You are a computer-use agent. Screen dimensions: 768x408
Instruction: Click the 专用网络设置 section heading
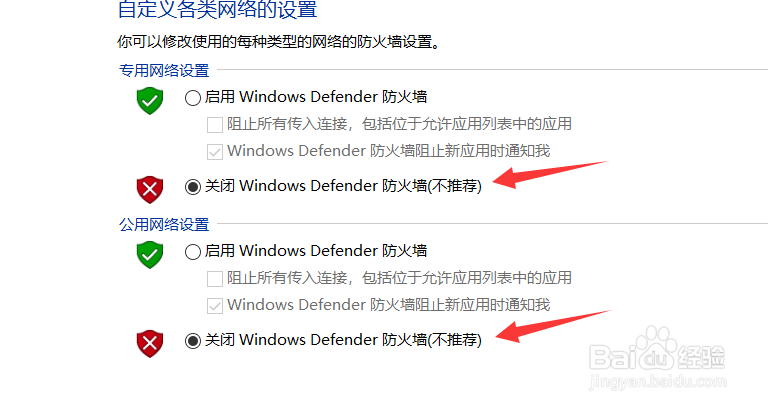pyautogui.click(x=164, y=71)
